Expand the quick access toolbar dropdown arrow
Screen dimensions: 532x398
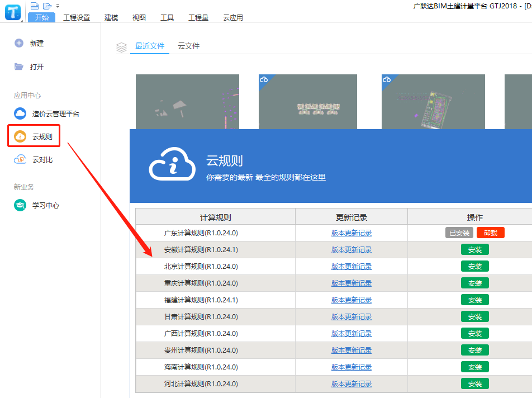click(x=58, y=7)
